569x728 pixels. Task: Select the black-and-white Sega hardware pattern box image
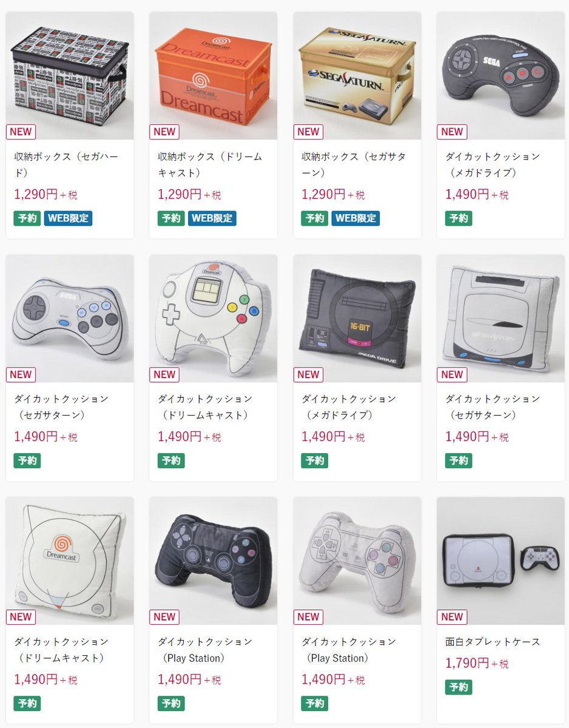tap(69, 76)
